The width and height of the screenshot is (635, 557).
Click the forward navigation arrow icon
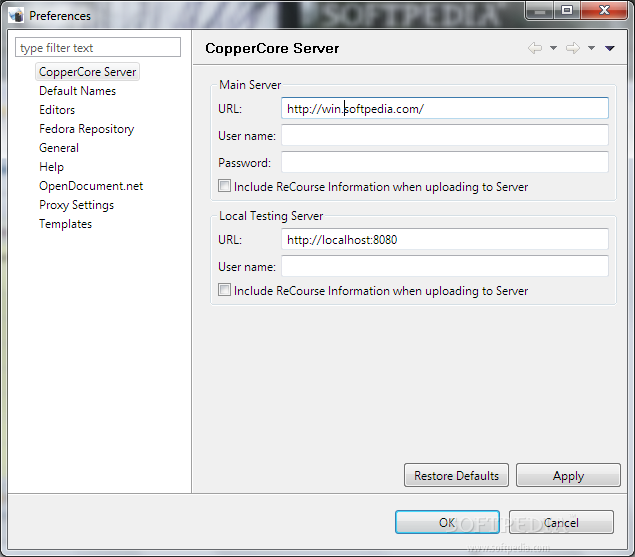pyautogui.click(x=573, y=48)
